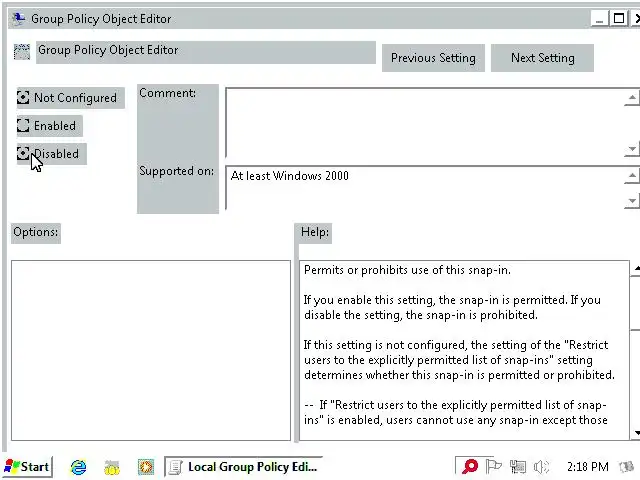Click the 'At least Windows 2000' text
640x480 pixels.
point(289,176)
